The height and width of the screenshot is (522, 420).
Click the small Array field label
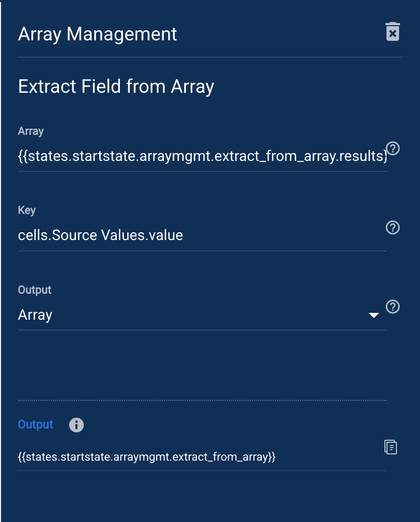(30, 131)
